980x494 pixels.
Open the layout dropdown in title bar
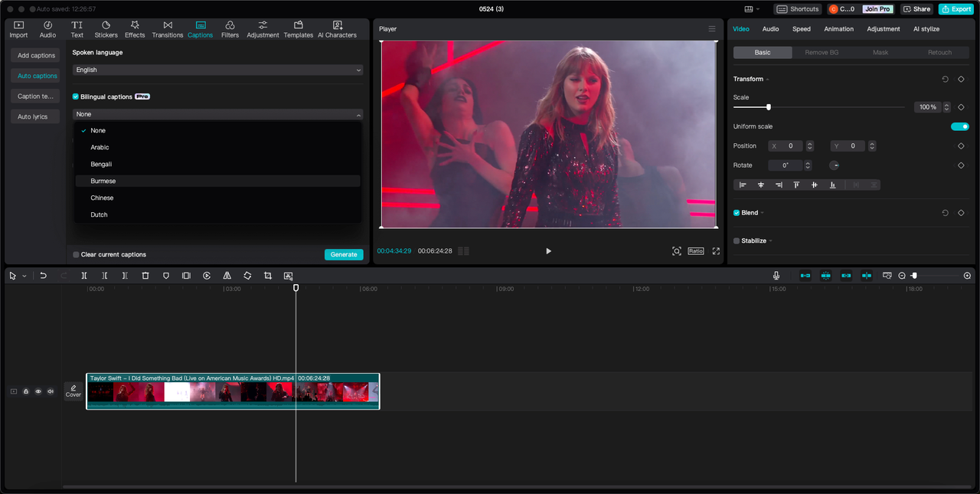pyautogui.click(x=752, y=9)
